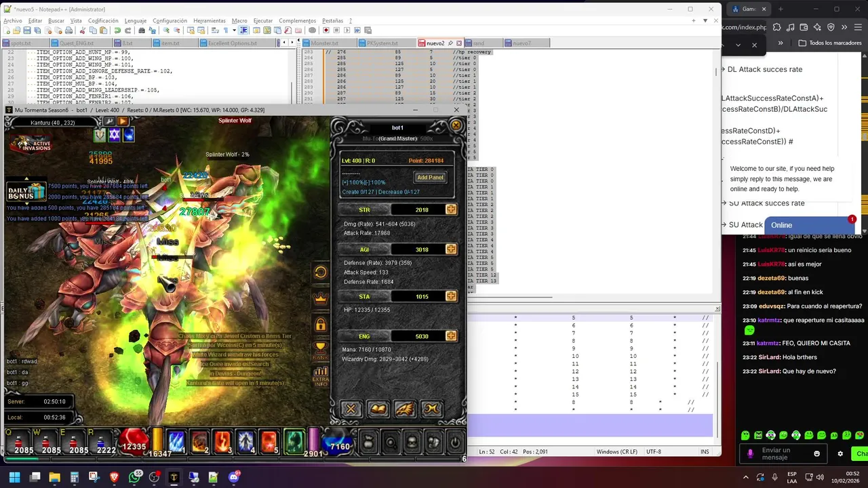
Task: Select skill slot 1 ice skill
Action: pyautogui.click(x=176, y=441)
